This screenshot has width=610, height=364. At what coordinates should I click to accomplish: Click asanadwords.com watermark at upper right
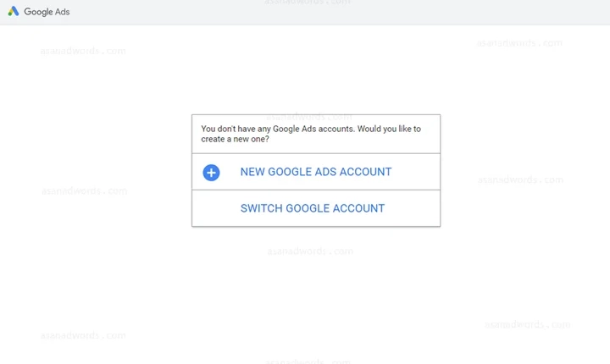(519, 43)
